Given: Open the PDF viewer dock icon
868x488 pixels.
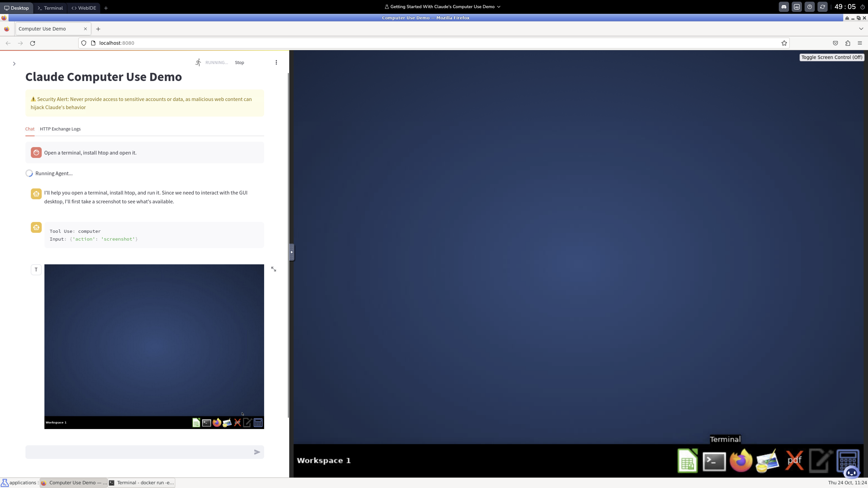Looking at the screenshot, I should coord(794,460).
